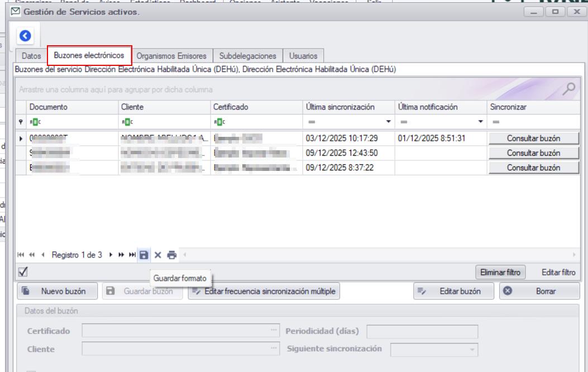
Task: Open the Última notificación filter dropdown
Action: pyautogui.click(x=480, y=122)
